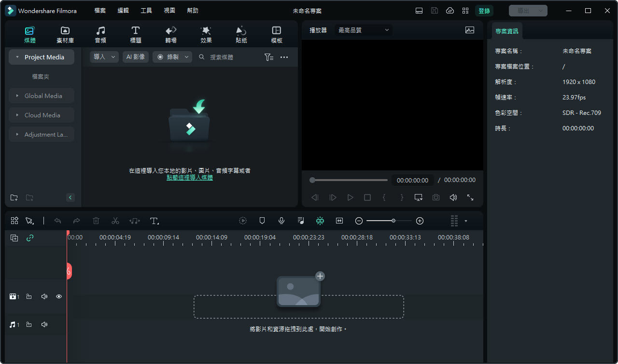Select the 效果 (Effects) panel

point(206,34)
